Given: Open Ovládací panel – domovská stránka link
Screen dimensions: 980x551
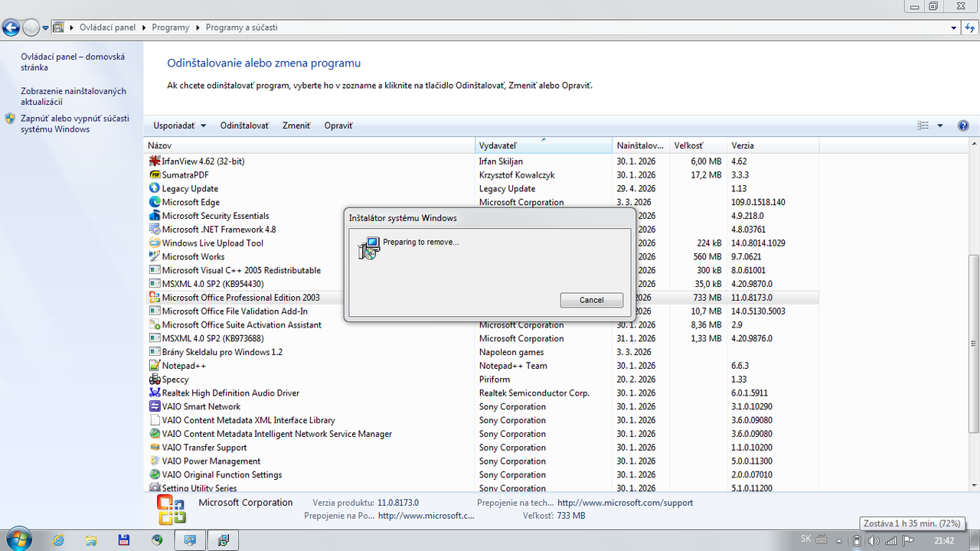Looking at the screenshot, I should coord(73,62).
